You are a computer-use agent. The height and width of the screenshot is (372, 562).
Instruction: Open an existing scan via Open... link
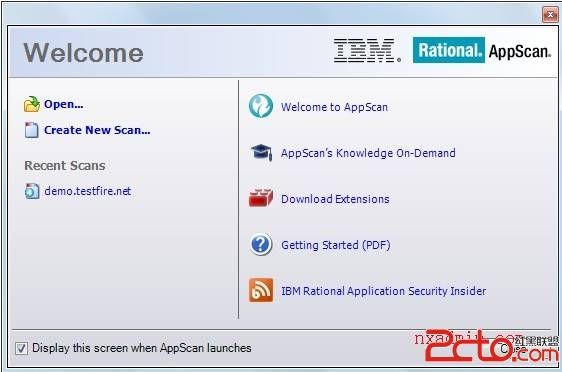point(63,104)
